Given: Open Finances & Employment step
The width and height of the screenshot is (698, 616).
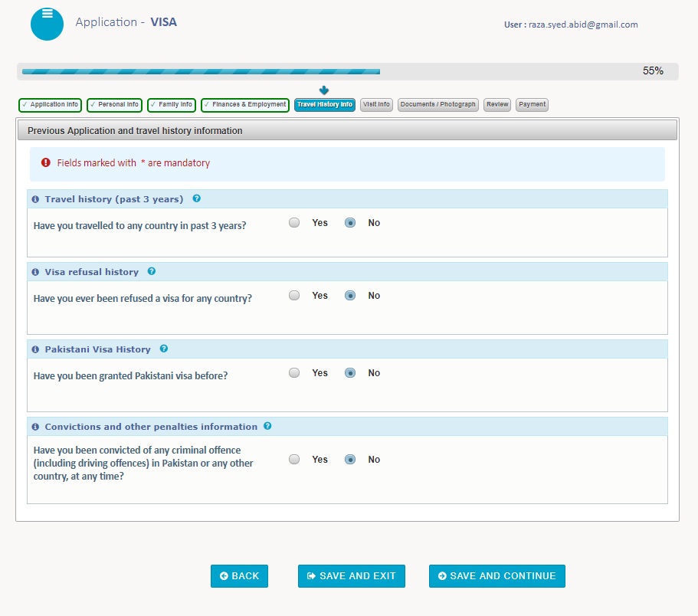Looking at the screenshot, I should (245, 105).
